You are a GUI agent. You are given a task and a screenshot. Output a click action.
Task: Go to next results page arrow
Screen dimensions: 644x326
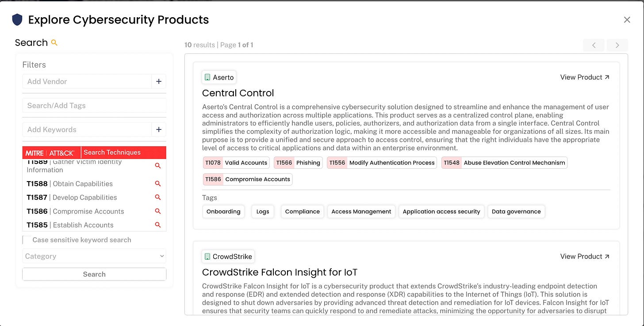pyautogui.click(x=617, y=45)
